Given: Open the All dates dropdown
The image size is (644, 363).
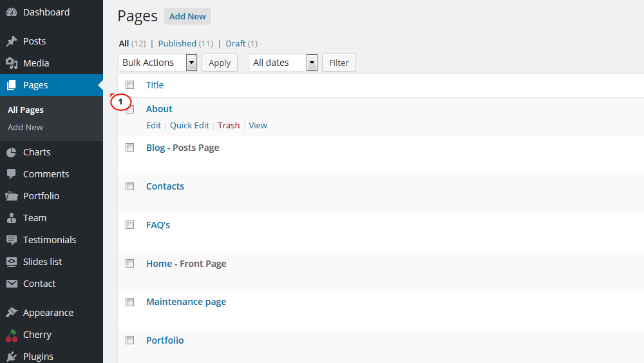Looking at the screenshot, I should pos(283,63).
